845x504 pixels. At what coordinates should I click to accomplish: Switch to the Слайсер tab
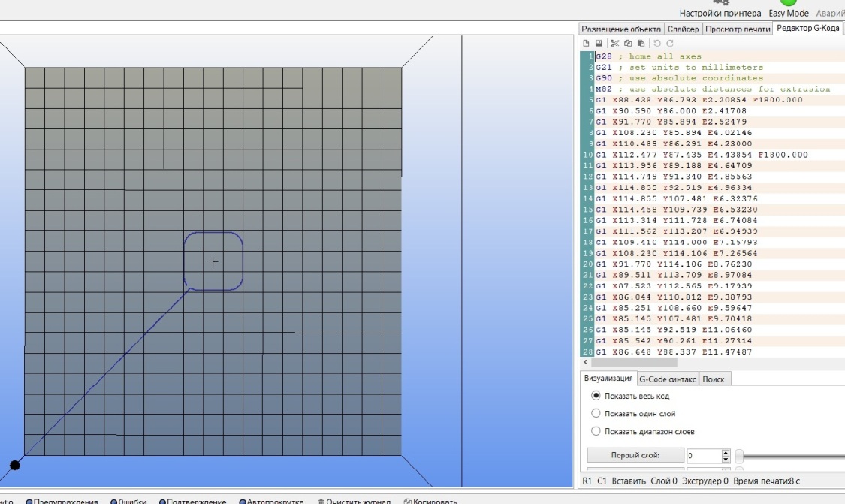pos(683,29)
